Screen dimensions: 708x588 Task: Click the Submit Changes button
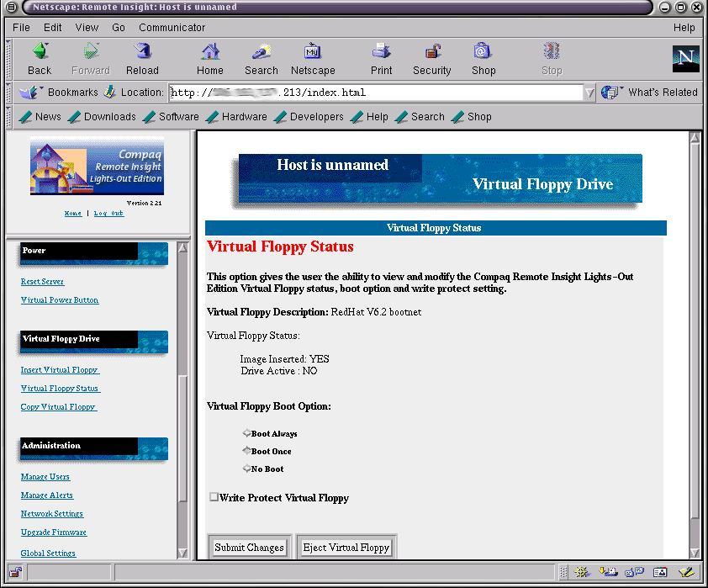[x=249, y=546]
